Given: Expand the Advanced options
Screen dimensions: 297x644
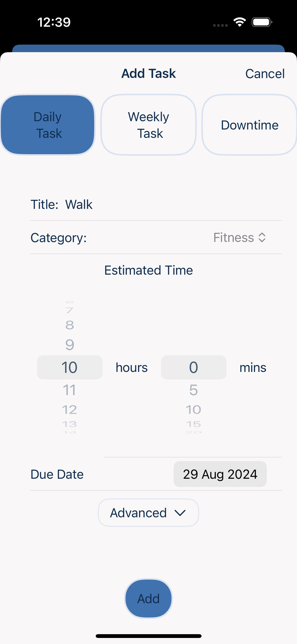Looking at the screenshot, I should coord(148,513).
